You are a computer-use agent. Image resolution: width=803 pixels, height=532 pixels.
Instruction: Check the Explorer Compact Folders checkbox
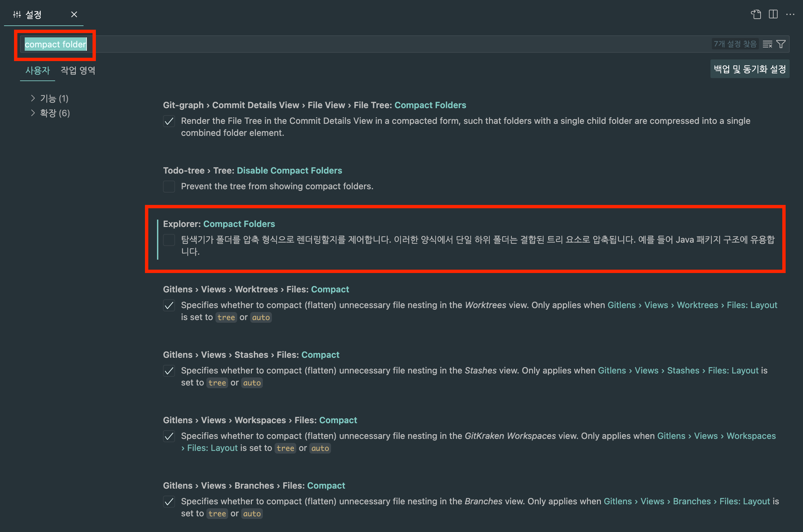point(169,240)
